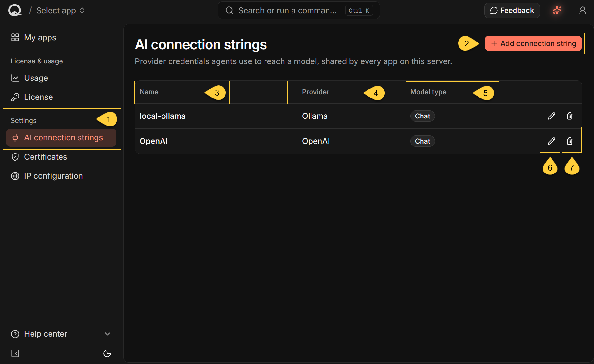Select the OpenAI connection name
This screenshot has height=364, width=594.
pos(153,141)
